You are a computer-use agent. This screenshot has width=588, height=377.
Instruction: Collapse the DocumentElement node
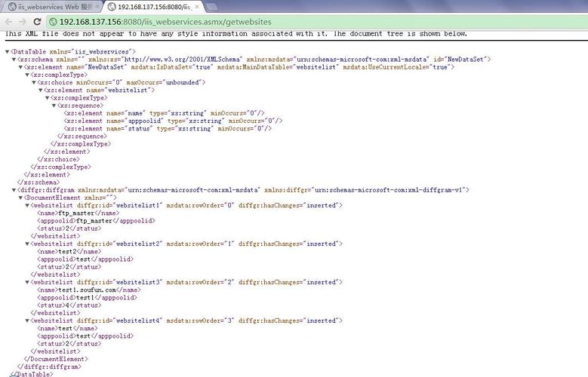tap(20, 198)
